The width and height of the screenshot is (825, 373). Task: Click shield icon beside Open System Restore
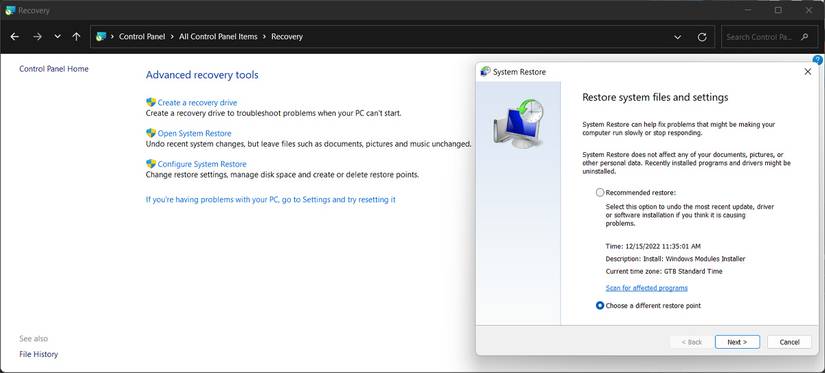tap(151, 133)
